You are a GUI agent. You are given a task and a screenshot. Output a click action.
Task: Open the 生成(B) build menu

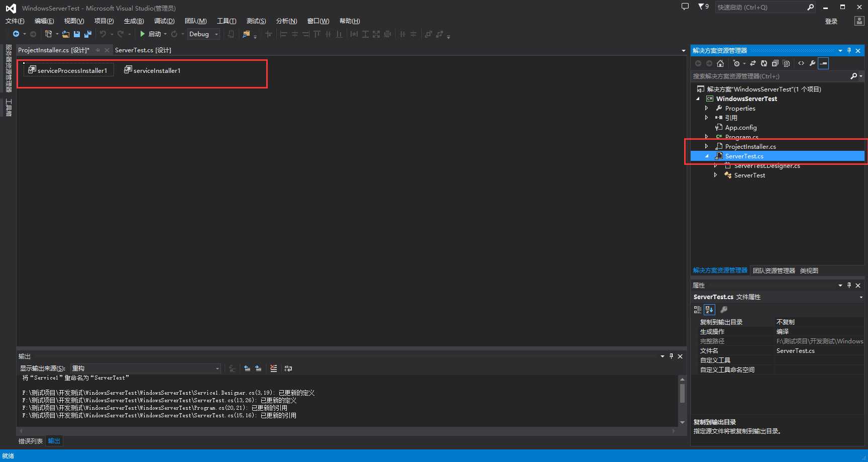coord(134,21)
